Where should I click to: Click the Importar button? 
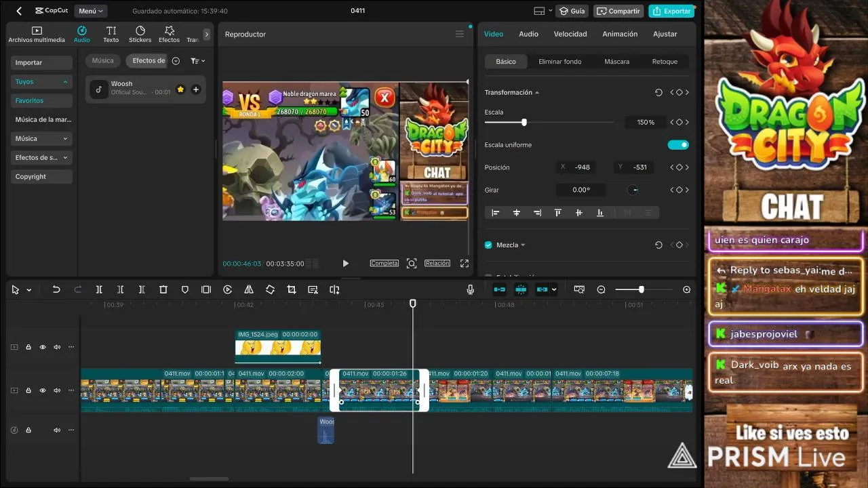41,62
